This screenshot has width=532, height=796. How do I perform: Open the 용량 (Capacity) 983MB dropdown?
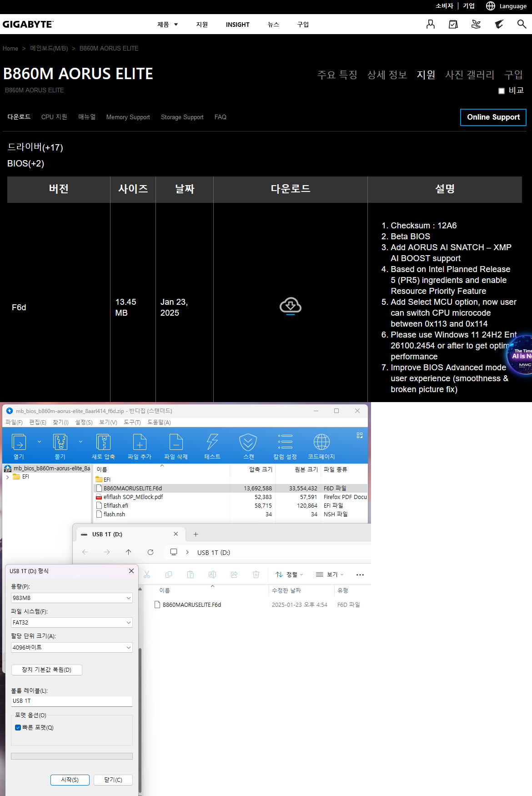coord(72,598)
